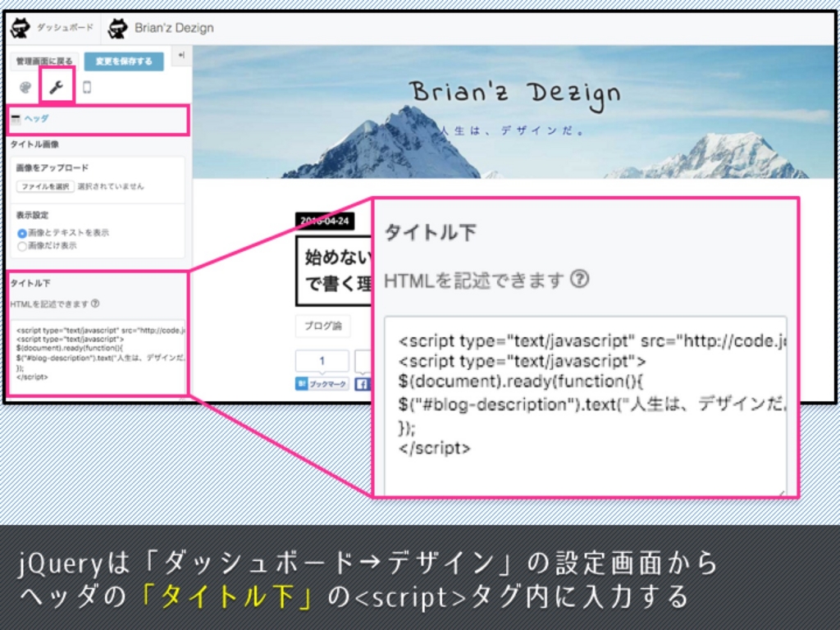Click the Facebook share icon
The image size is (840, 630).
click(362, 384)
